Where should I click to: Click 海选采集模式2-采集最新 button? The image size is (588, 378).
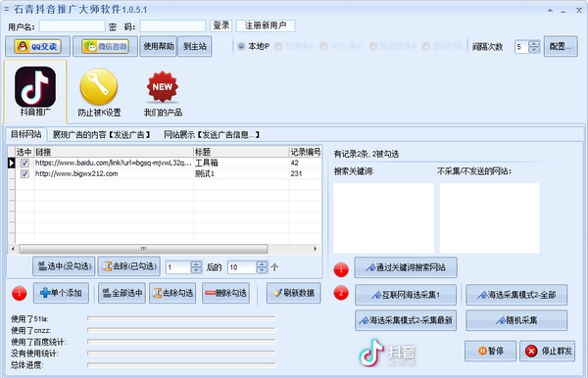click(x=406, y=320)
